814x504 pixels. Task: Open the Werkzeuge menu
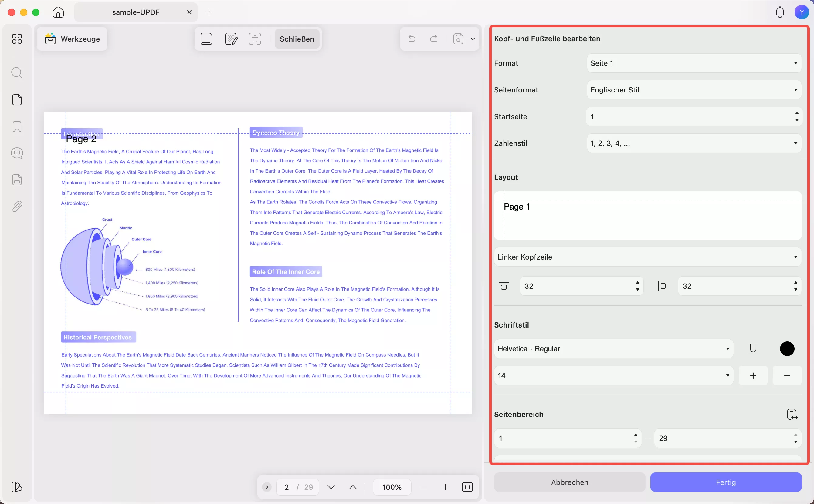pos(72,39)
